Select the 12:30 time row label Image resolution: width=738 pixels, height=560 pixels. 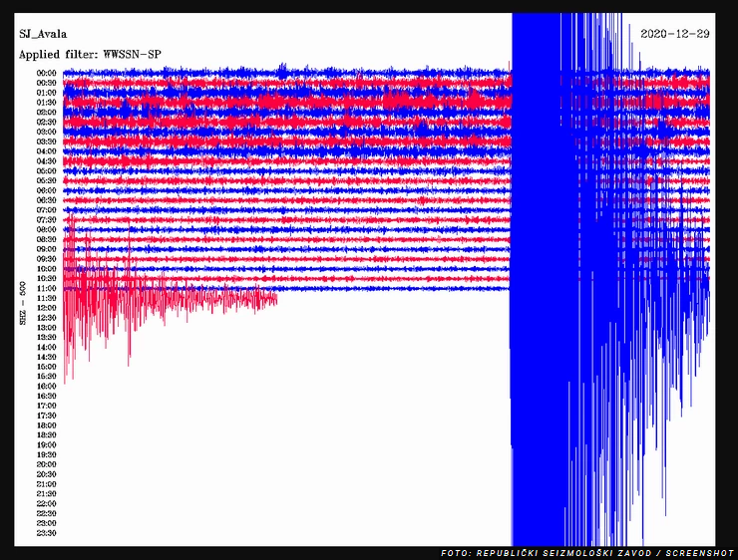pos(46,318)
